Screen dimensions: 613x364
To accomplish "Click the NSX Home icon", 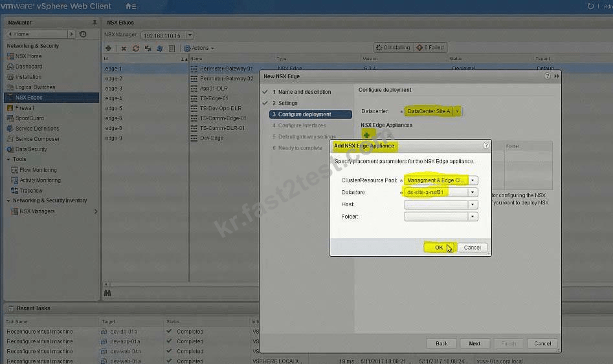I will point(10,56).
